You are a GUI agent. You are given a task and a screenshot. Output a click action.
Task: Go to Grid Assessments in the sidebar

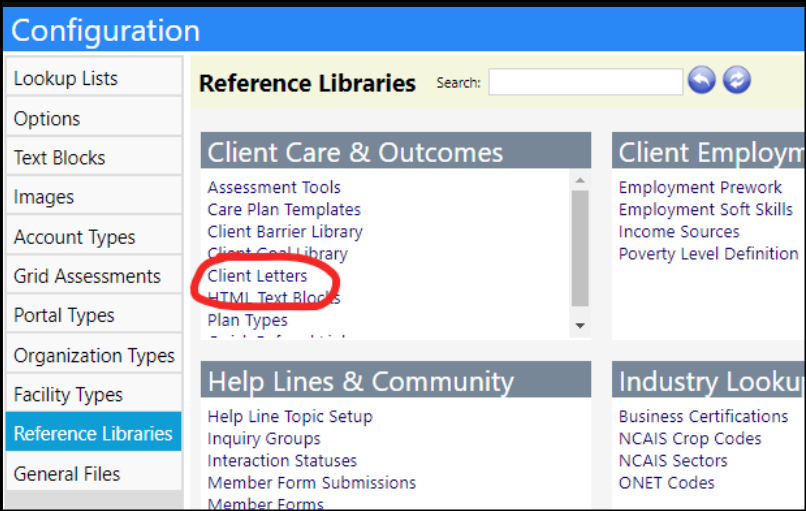coord(94,276)
